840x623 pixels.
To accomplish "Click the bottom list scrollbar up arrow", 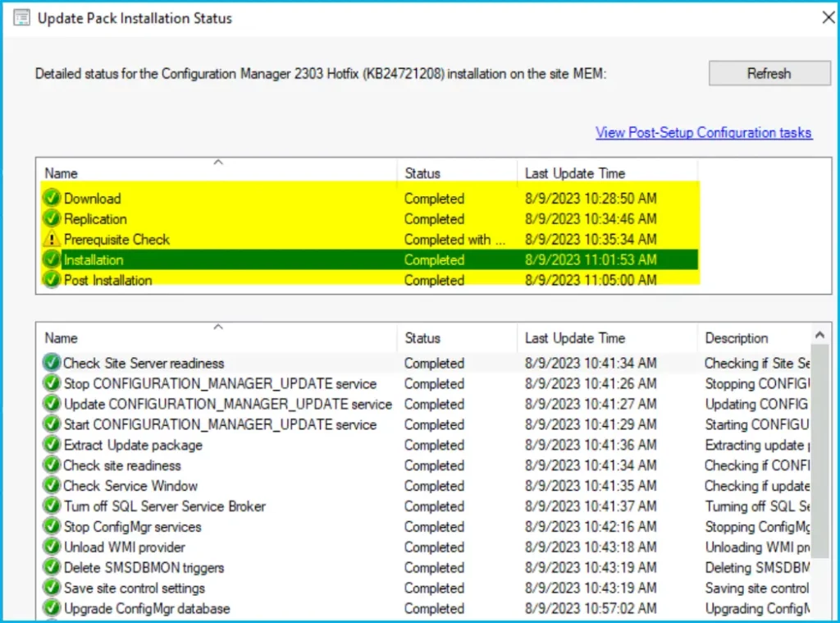I will point(819,336).
